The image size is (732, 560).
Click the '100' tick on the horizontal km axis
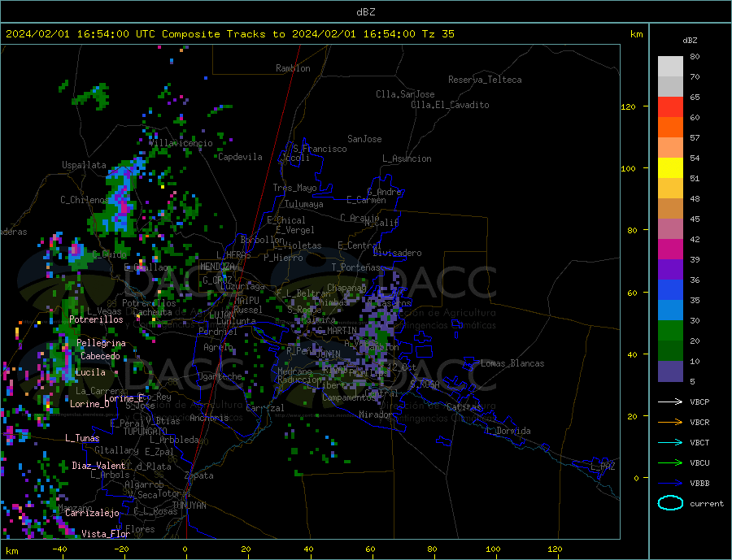[x=493, y=549]
